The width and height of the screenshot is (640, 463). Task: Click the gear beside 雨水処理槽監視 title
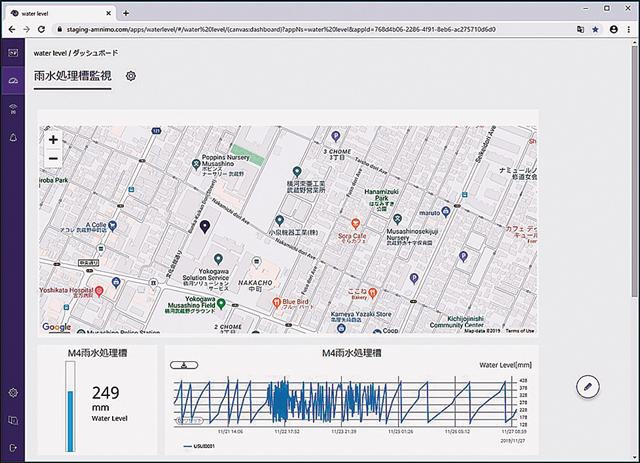click(x=131, y=76)
